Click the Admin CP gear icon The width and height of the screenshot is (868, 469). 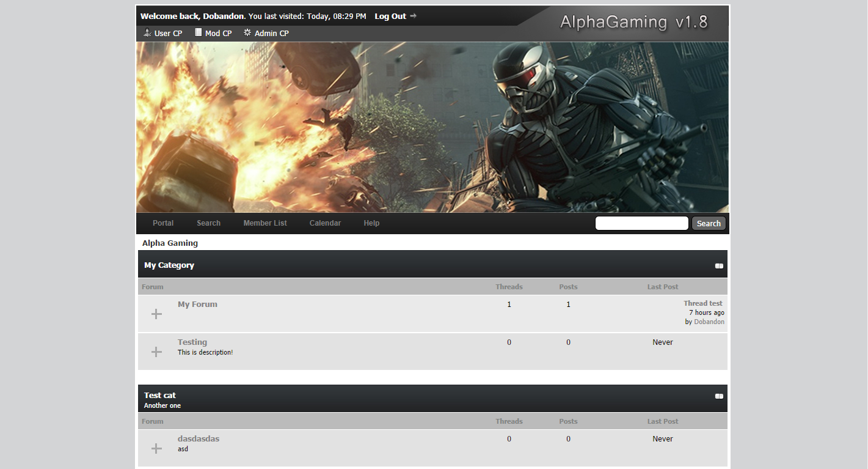[x=247, y=33]
